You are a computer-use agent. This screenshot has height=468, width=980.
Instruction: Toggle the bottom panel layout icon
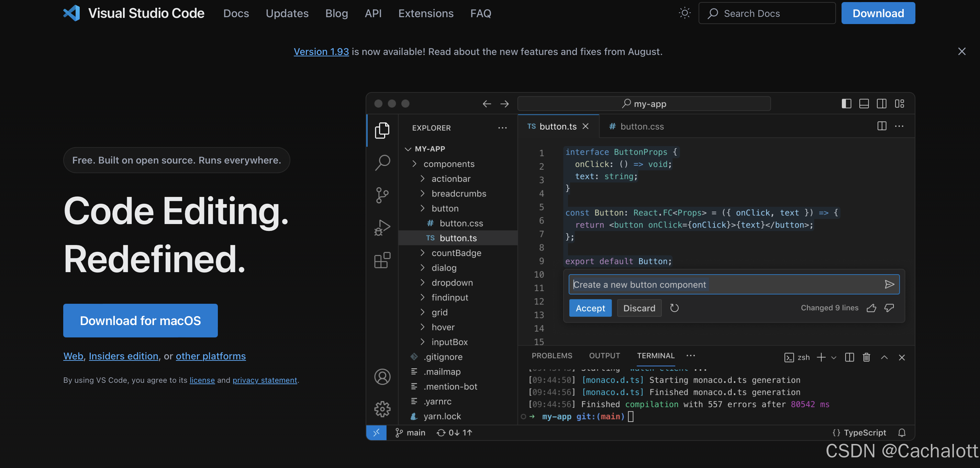pos(864,103)
